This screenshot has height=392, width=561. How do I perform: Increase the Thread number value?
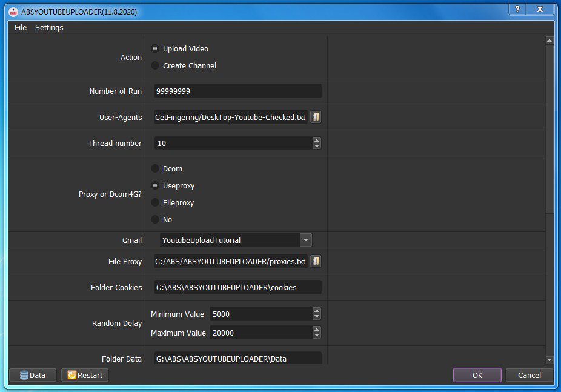317,140
